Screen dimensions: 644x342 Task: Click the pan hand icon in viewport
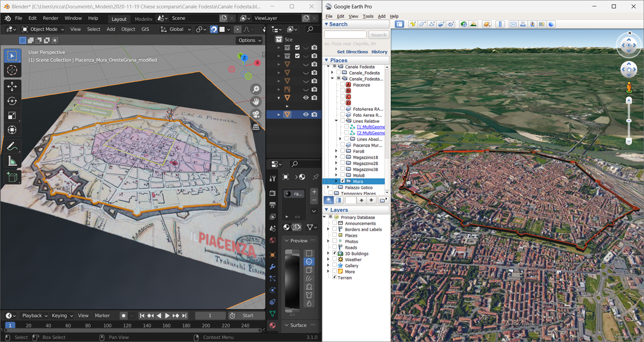click(256, 102)
